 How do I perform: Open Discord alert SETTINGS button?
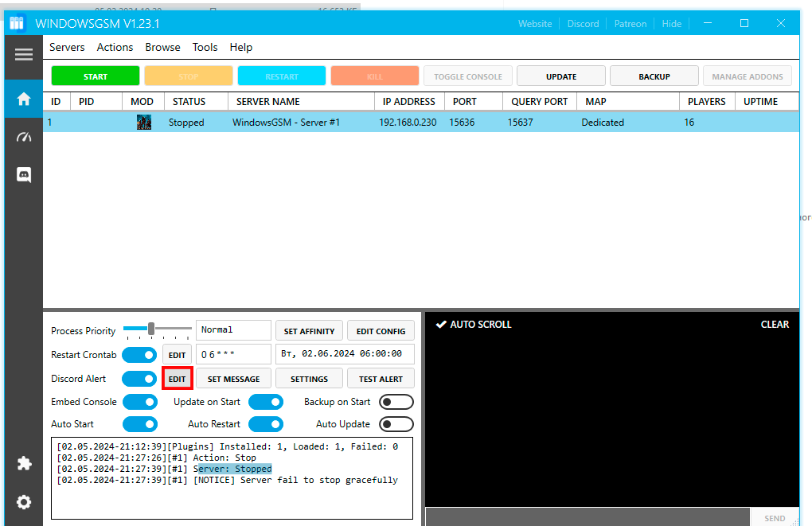tap(309, 379)
